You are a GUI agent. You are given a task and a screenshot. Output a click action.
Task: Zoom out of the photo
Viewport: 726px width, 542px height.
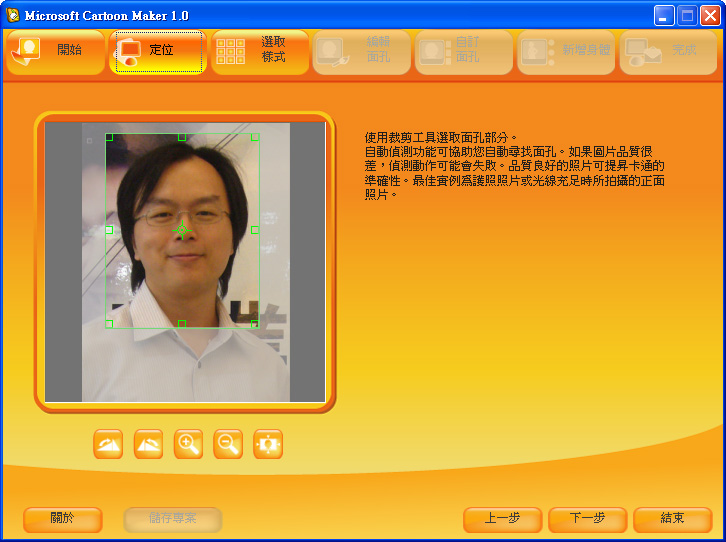[x=228, y=444]
